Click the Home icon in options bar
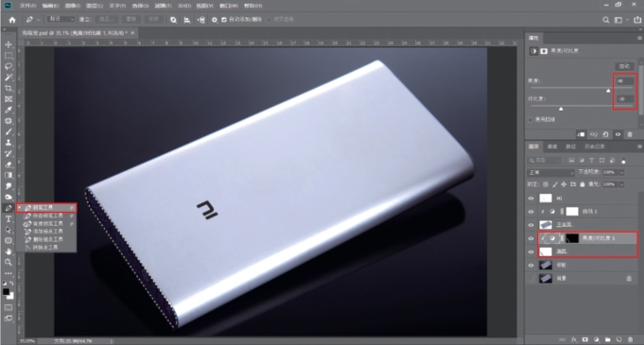 pyautogui.click(x=12, y=20)
